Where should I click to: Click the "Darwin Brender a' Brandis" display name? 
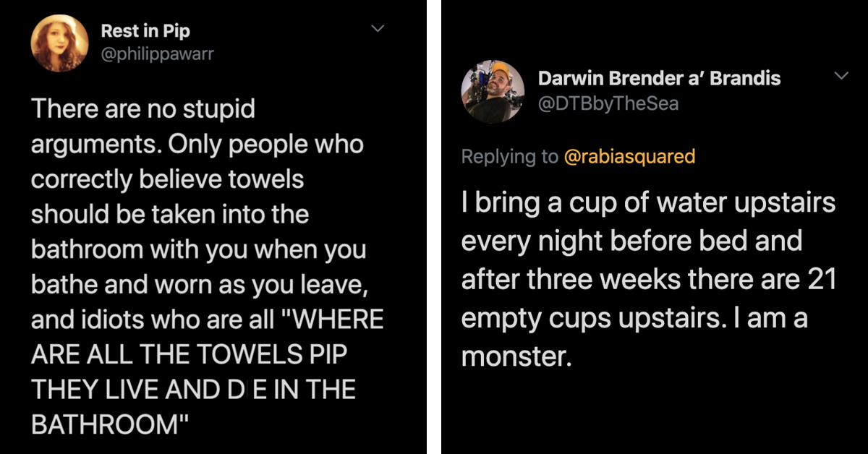(659, 78)
